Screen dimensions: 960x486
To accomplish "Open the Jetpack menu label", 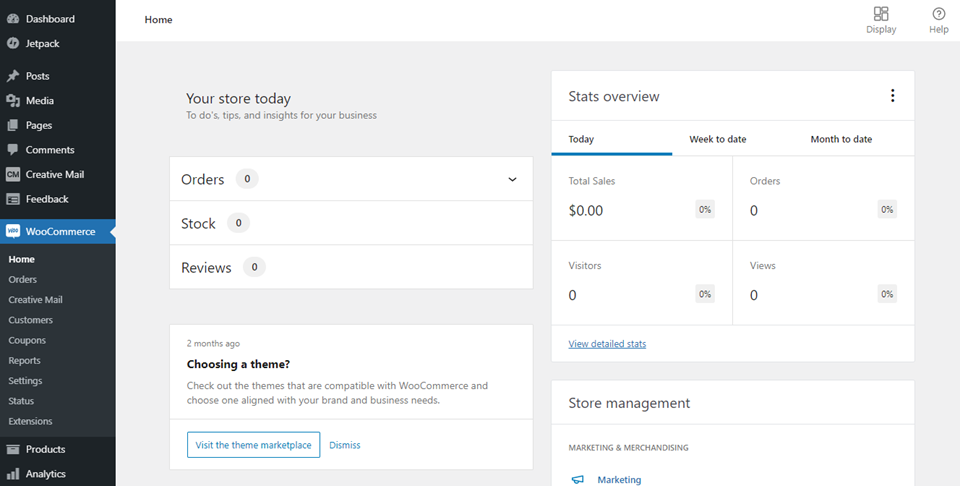I will [42, 43].
